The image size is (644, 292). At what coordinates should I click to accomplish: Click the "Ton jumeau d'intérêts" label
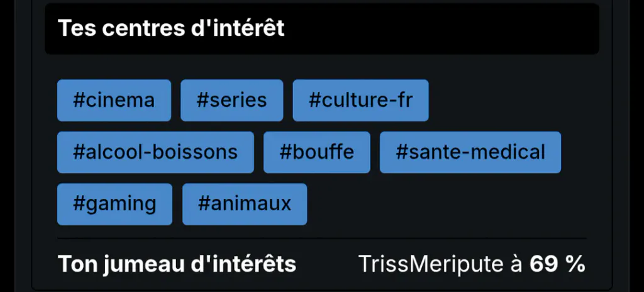click(x=177, y=264)
